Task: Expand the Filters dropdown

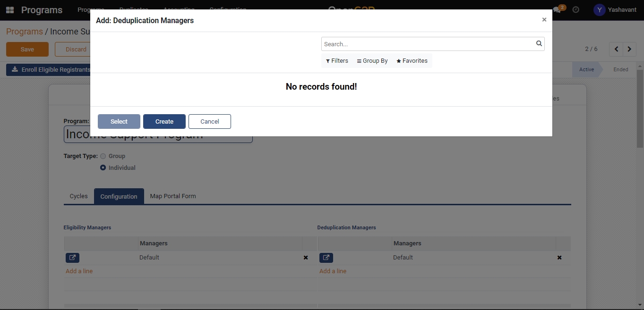Action: 337,61
